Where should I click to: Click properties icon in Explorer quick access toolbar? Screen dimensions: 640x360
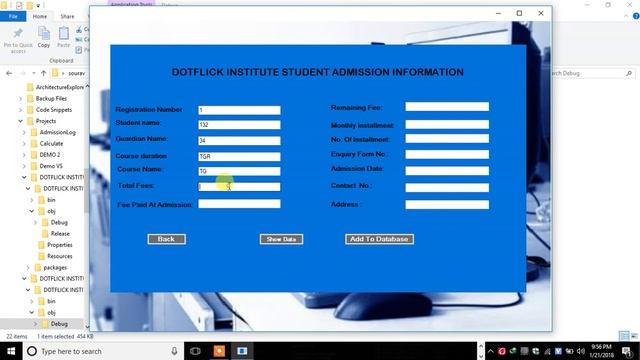[x=19, y=6]
